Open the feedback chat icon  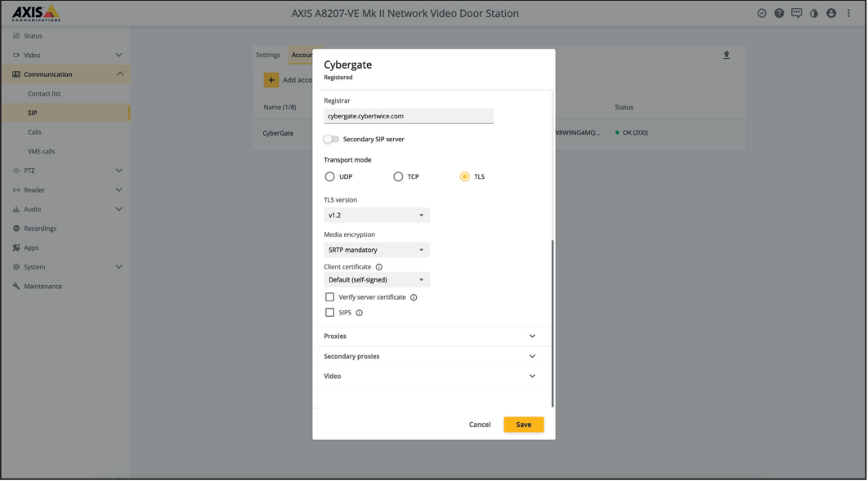coord(796,12)
